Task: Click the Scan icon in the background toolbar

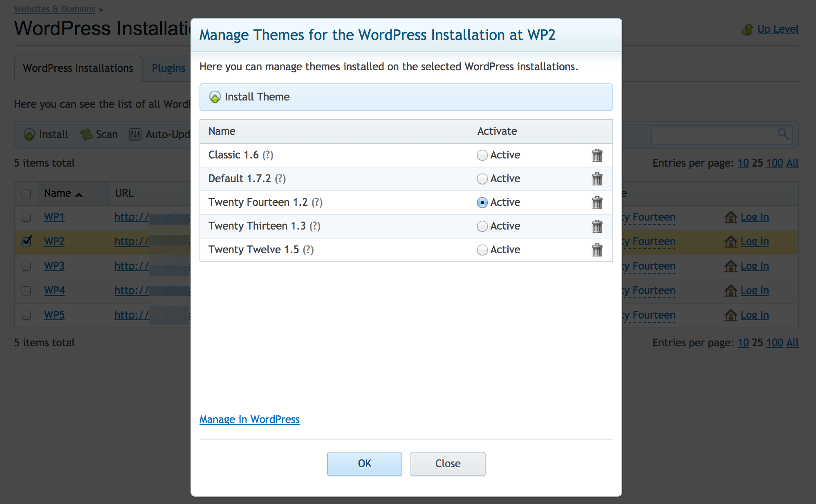Action: point(86,134)
